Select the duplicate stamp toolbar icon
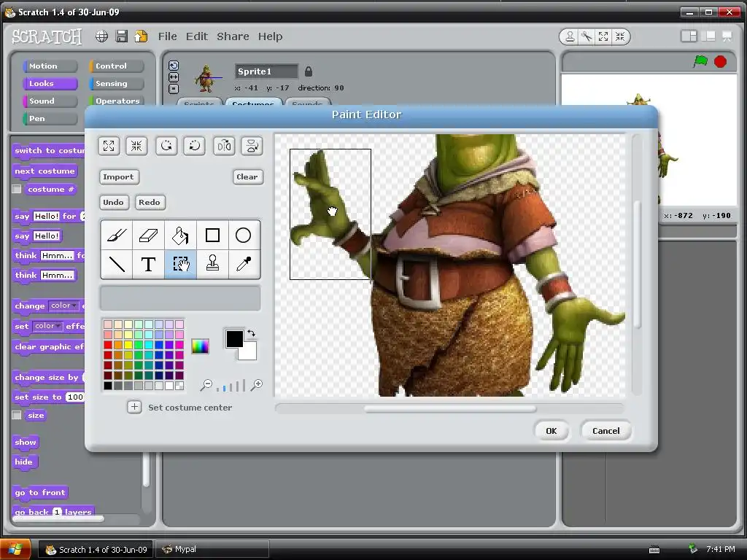This screenshot has height=560, width=747. pyautogui.click(x=570, y=36)
